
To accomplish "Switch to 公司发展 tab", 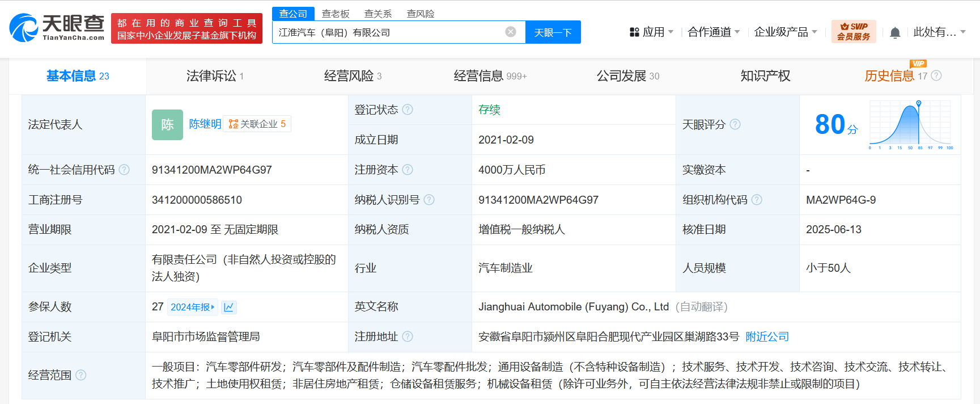I will 627,76.
